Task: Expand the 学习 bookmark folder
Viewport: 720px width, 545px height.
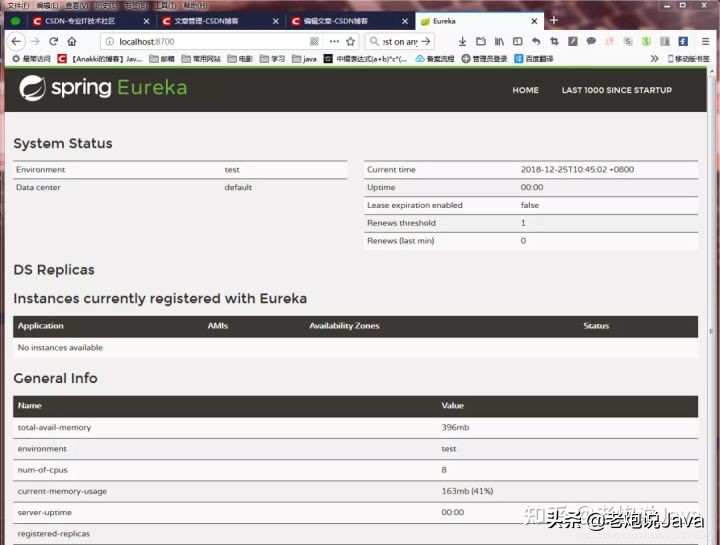Action: 272,59
